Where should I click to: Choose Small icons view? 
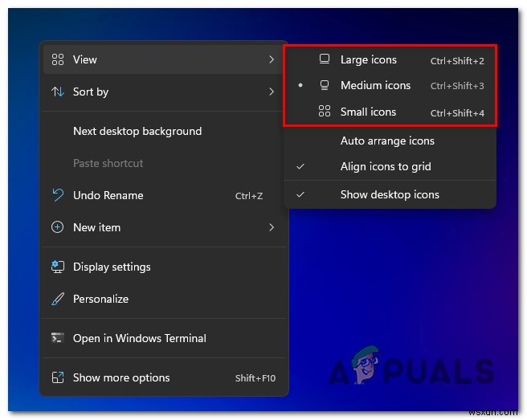click(x=390, y=112)
